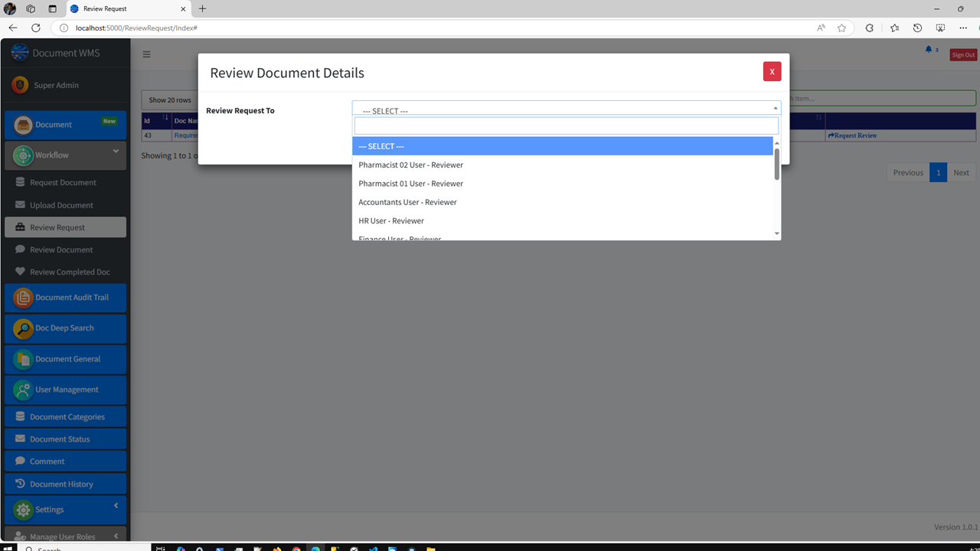Click inside the reviewer search input field
The image size is (980, 551).
click(566, 125)
